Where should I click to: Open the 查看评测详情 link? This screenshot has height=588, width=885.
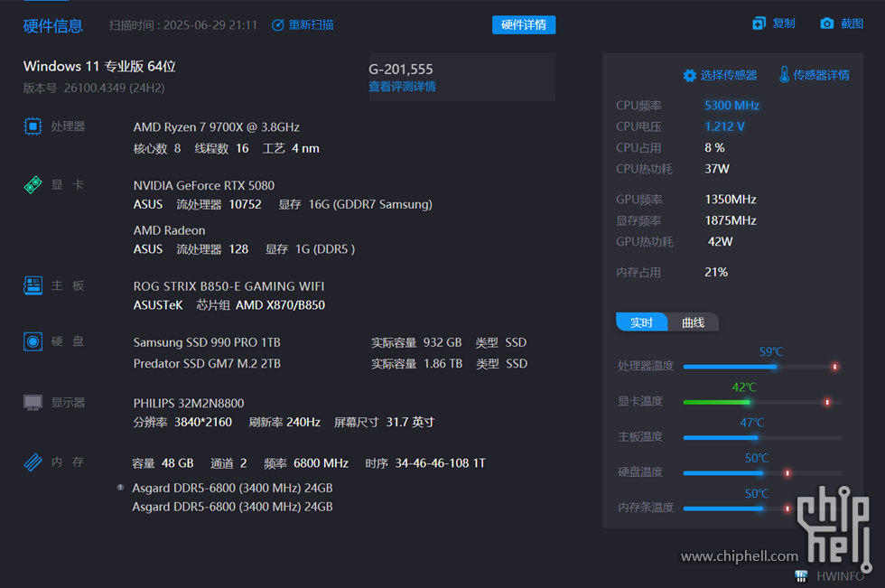(402, 87)
